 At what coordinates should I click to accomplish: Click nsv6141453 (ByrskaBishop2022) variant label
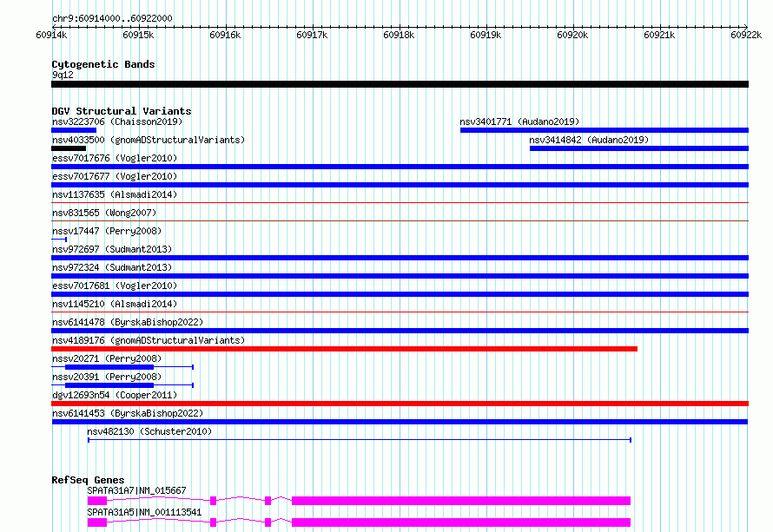point(128,413)
